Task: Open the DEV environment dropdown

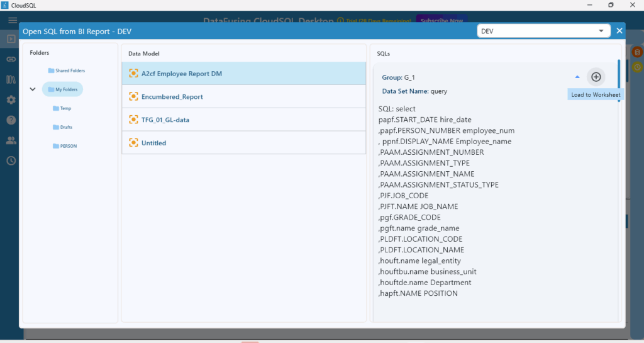Action: 543,31
